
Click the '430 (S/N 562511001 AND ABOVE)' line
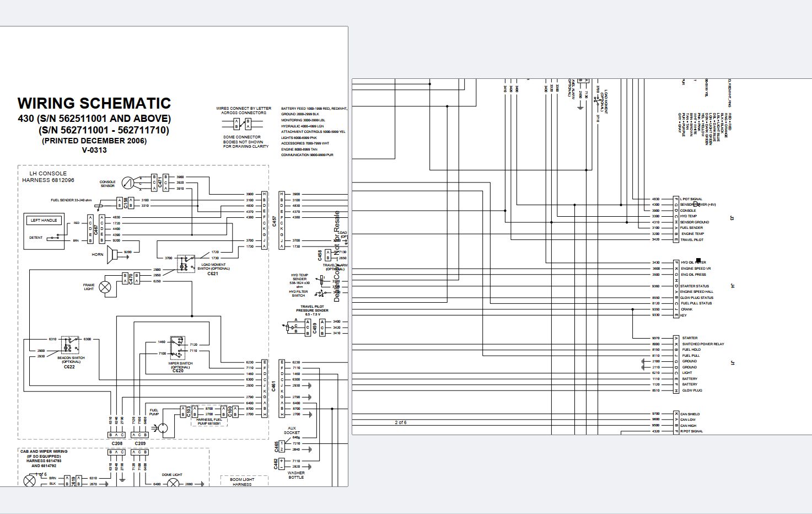click(94, 119)
